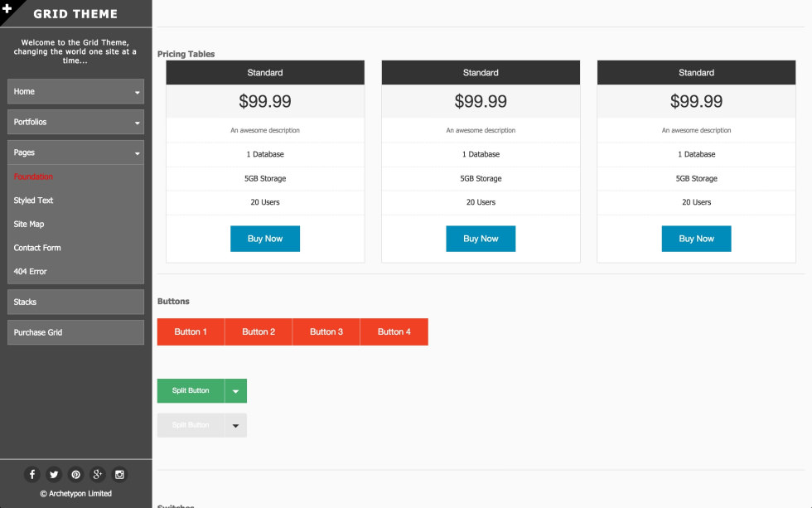Click red Button 2

259,332
